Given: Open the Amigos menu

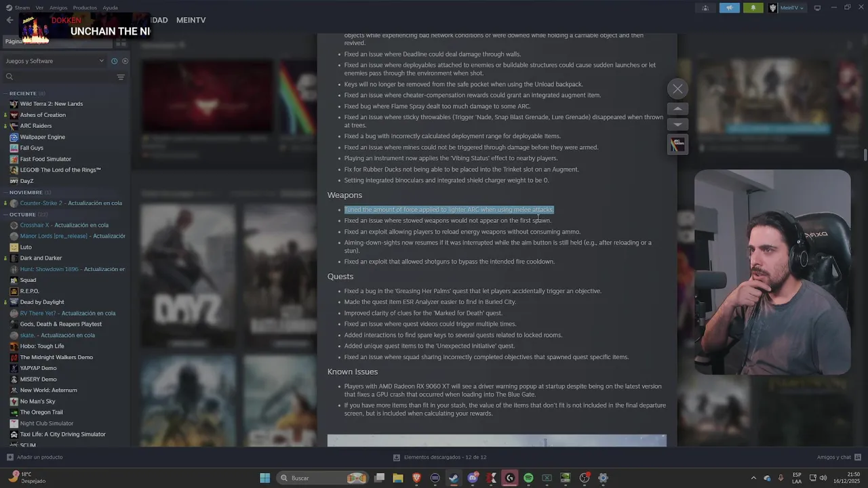Looking at the screenshot, I should [58, 7].
